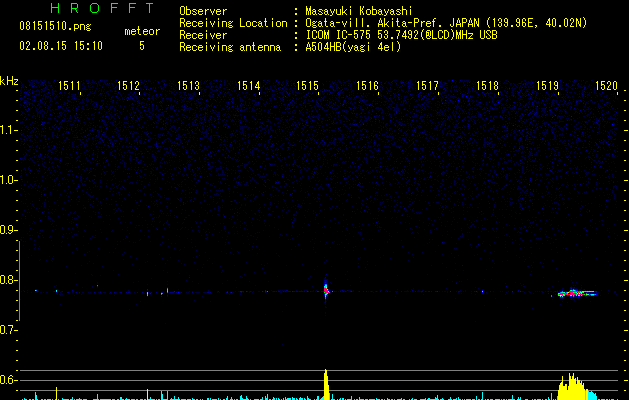Click the kHz axis unit label
The height and width of the screenshot is (400, 629).
9,81
